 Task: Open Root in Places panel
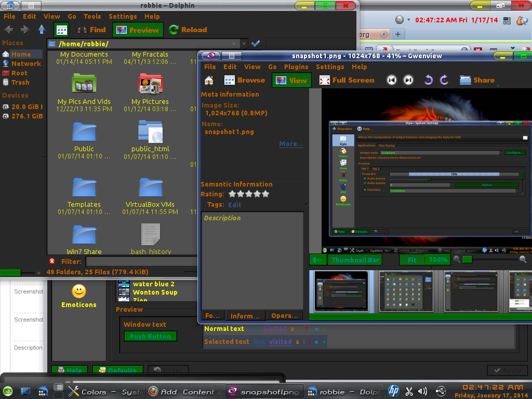coord(15,73)
